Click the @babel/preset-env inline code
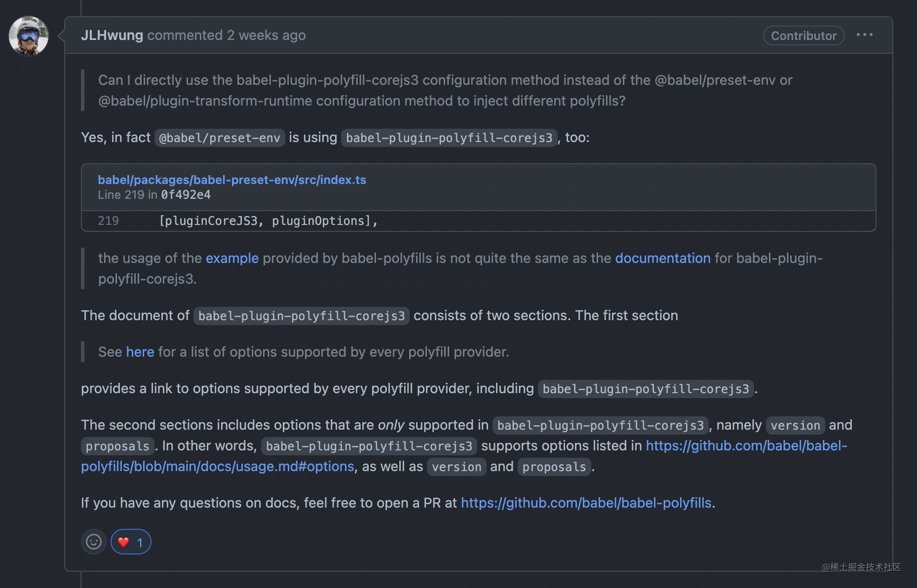This screenshot has width=917, height=588. (x=220, y=138)
